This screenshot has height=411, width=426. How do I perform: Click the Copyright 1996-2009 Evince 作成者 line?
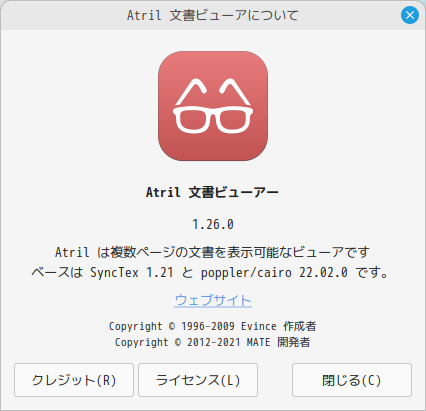point(213,326)
